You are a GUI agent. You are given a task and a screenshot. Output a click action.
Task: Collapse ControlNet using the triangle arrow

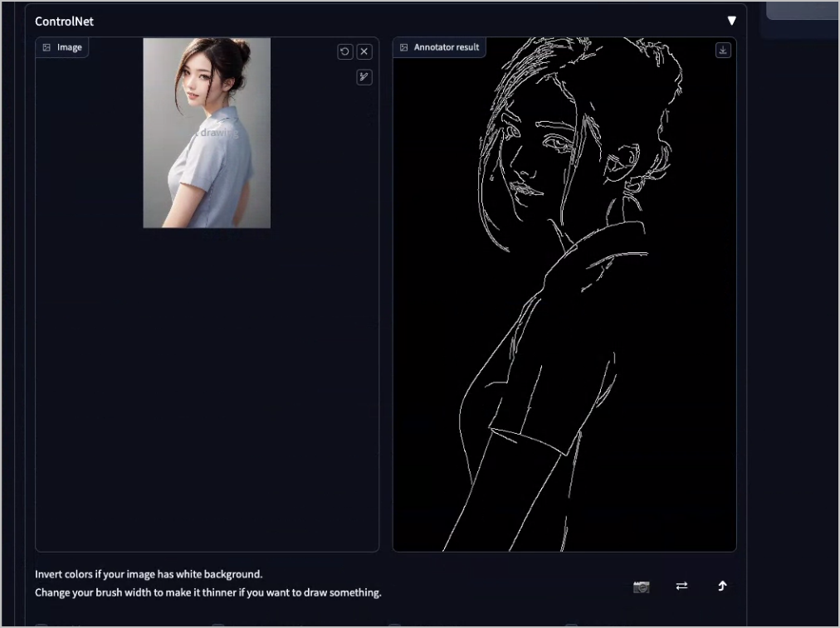point(731,19)
